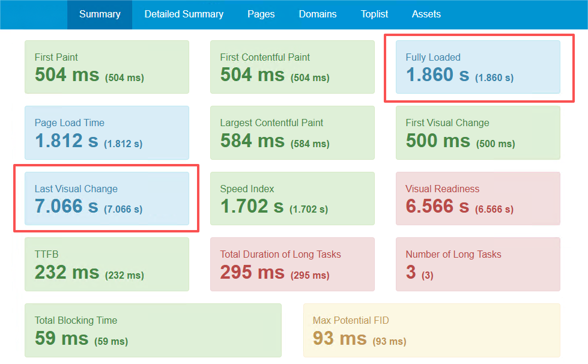Image resolution: width=588 pixels, height=364 pixels.
Task: Select the Number of Long Tasks card
Action: [x=477, y=264]
